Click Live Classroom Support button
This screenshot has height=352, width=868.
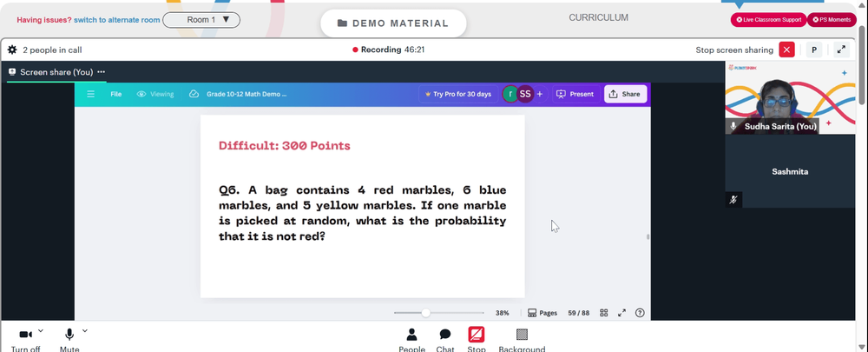[x=769, y=20]
